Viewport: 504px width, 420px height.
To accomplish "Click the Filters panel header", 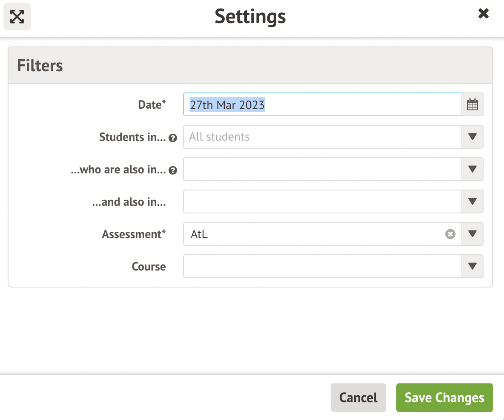I will [250, 66].
